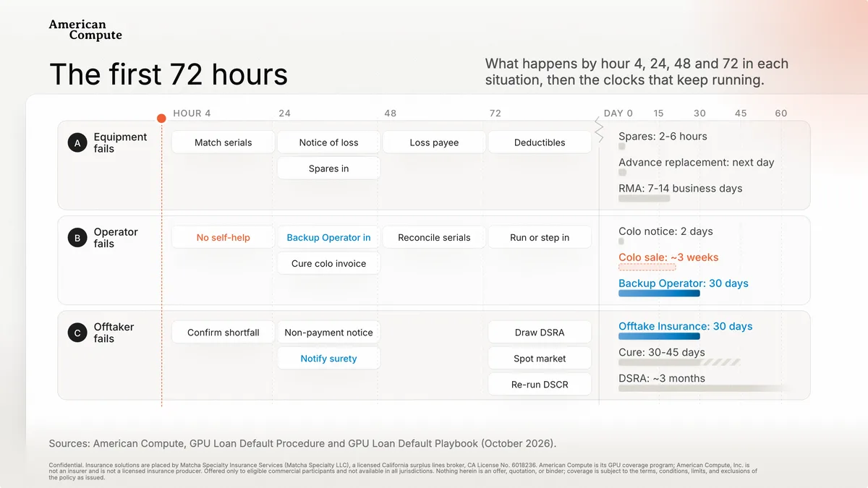Click the Colo notice: 2 days label
The height and width of the screenshot is (488, 868).
666,231
